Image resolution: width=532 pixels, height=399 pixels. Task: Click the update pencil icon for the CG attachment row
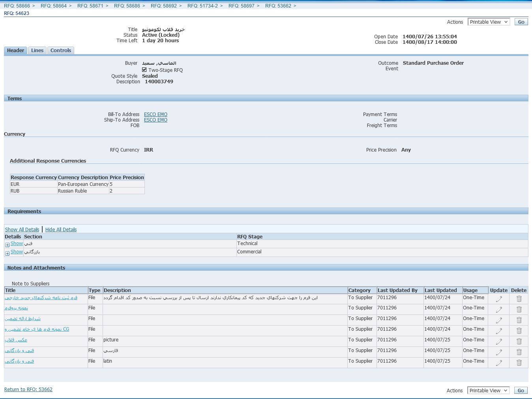499,331
